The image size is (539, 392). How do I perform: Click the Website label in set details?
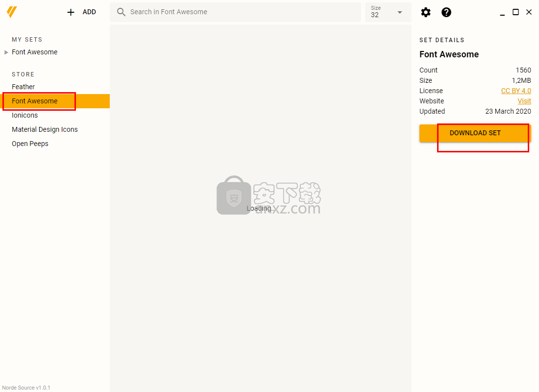tap(432, 101)
